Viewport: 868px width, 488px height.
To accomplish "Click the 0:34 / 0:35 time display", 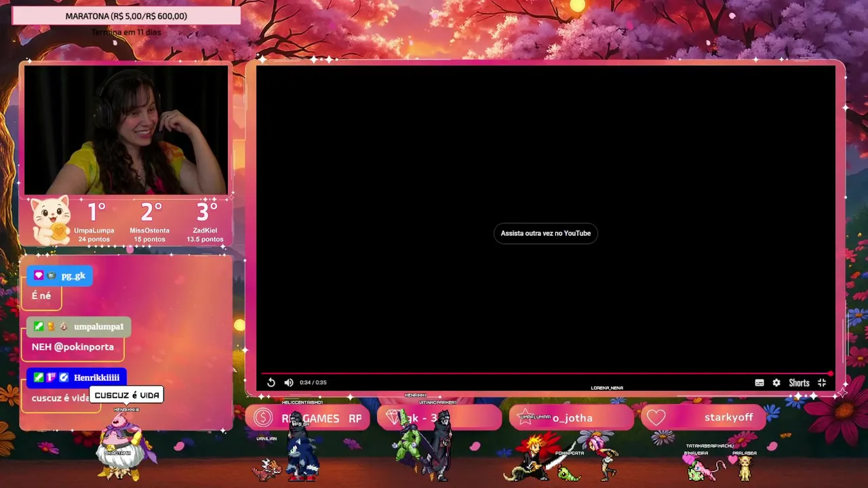I will pyautogui.click(x=313, y=382).
